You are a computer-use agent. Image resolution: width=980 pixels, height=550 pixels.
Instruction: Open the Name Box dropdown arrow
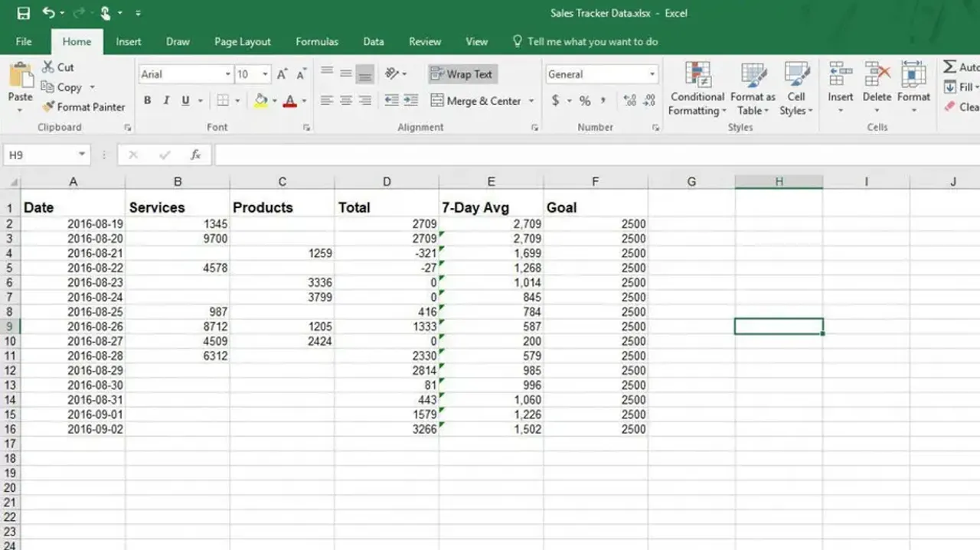coord(82,155)
